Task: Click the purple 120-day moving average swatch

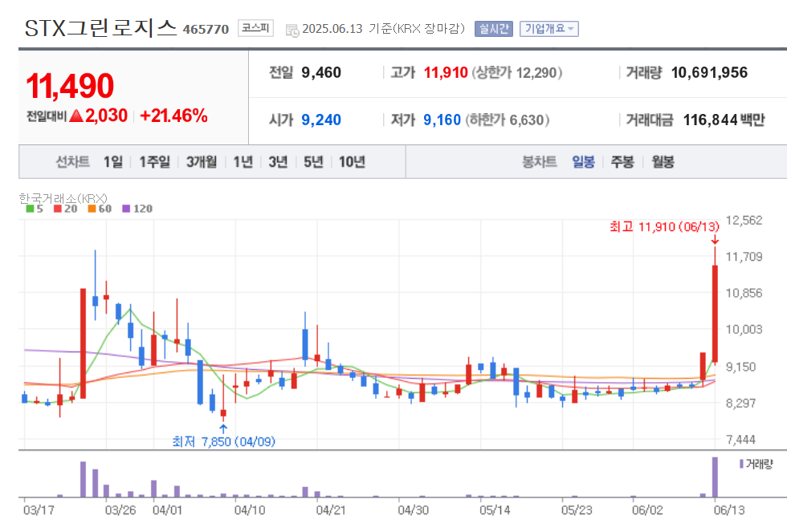Action: (126, 209)
